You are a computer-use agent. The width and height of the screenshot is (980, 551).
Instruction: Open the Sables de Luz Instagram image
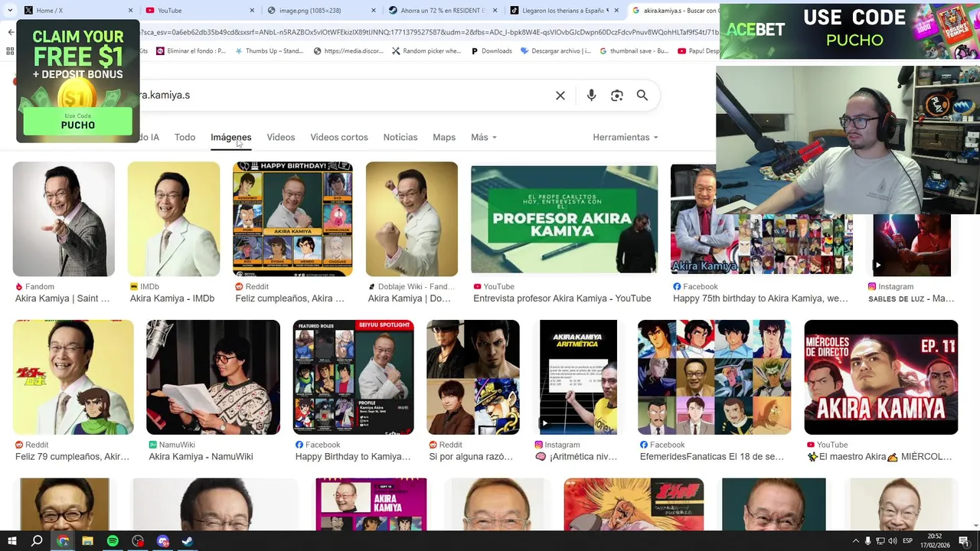coord(912,245)
